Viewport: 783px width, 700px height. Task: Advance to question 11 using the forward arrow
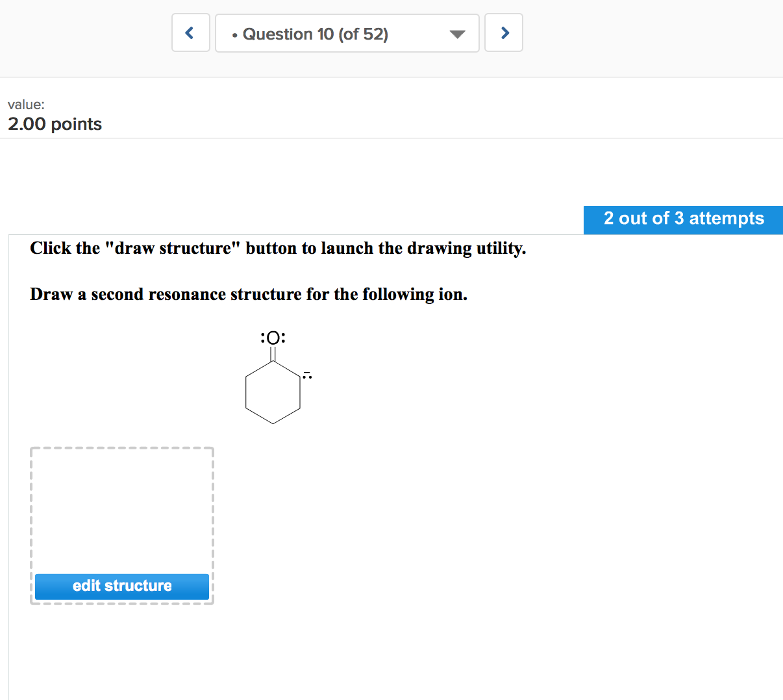click(504, 32)
